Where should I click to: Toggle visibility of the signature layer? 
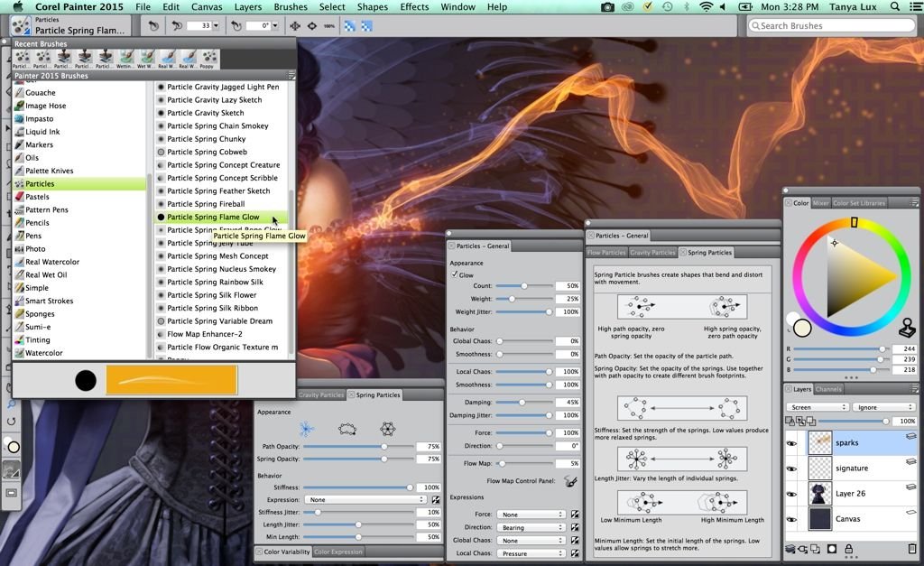point(792,468)
